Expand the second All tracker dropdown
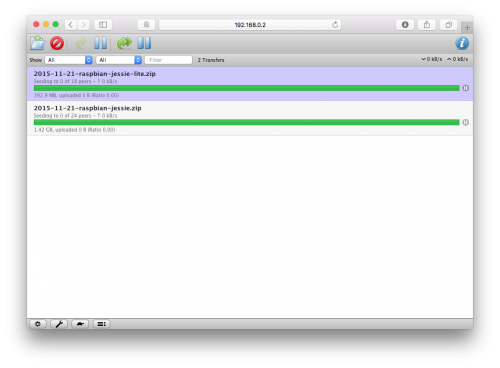Screen dimensions: 500x368 119,60
